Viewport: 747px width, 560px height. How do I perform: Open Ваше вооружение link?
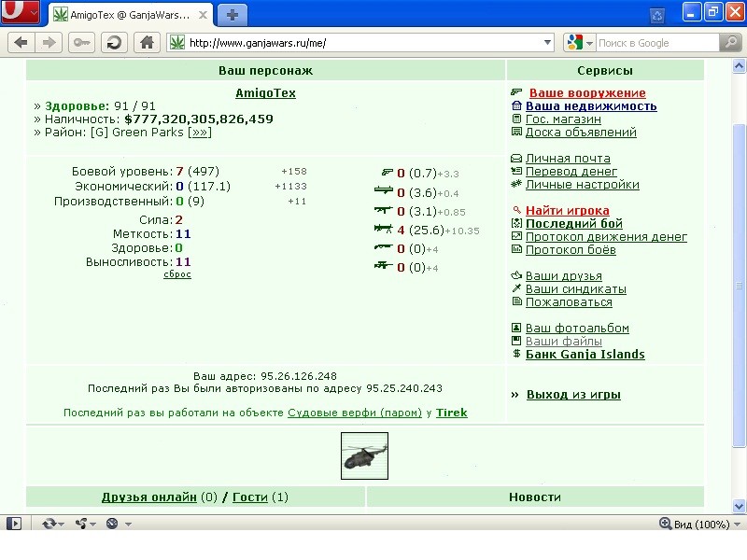coord(587,92)
